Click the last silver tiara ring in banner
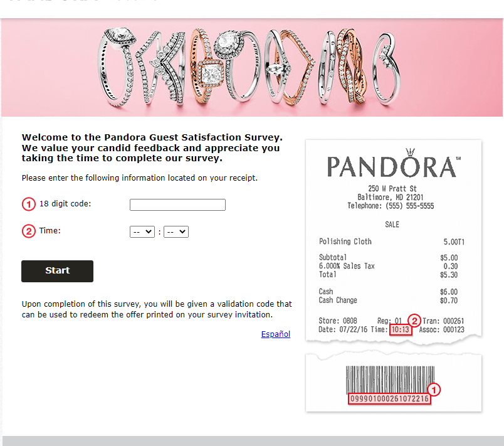 [386, 70]
